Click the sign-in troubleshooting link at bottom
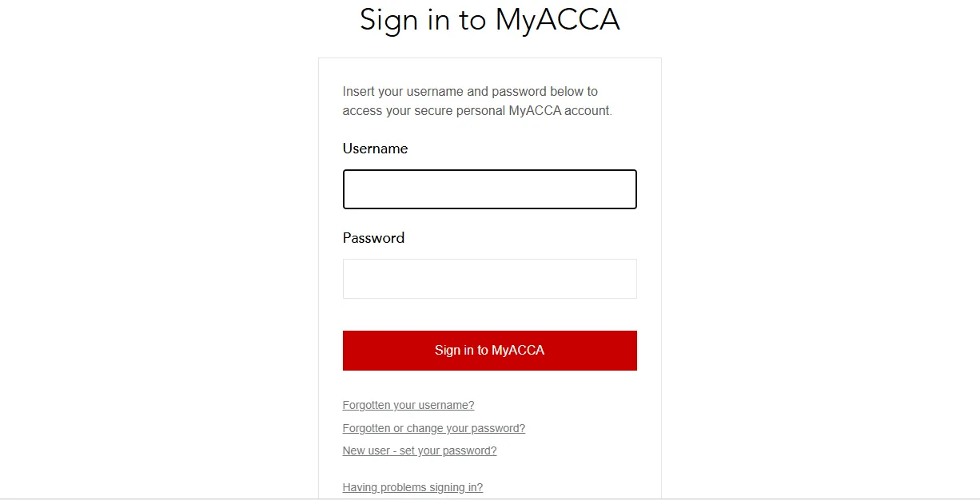The image size is (980, 500). tap(412, 487)
